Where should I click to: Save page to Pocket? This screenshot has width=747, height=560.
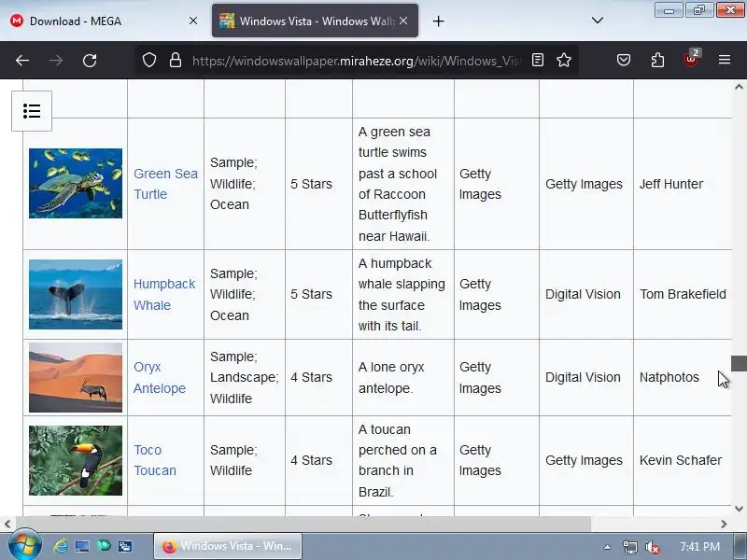point(624,60)
